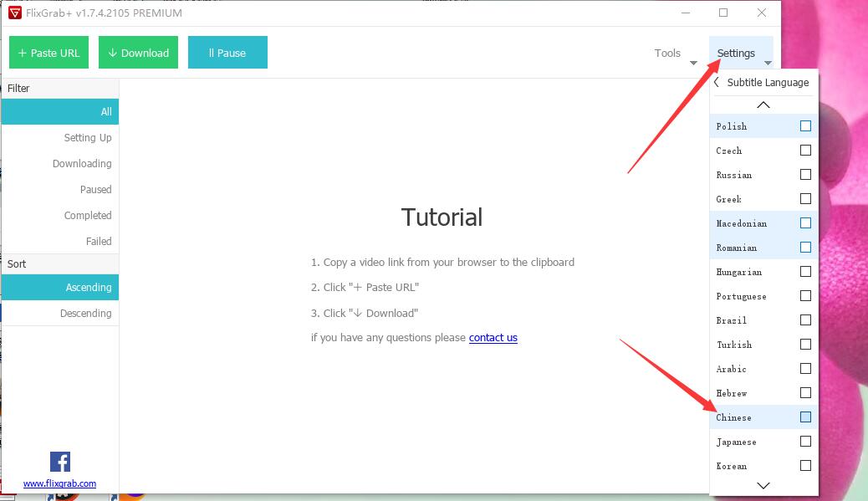Click the Subtitle Language header text
The image size is (868, 501).
point(768,83)
